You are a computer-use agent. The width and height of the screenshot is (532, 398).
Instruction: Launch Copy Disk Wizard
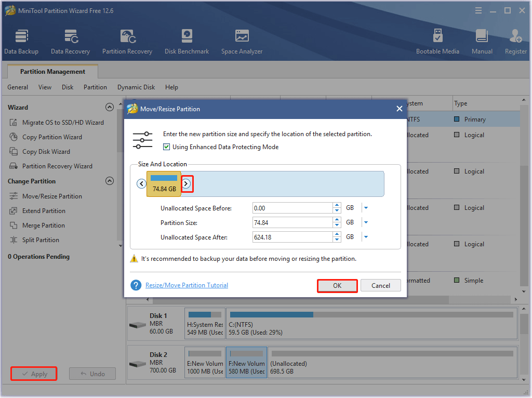39,152
